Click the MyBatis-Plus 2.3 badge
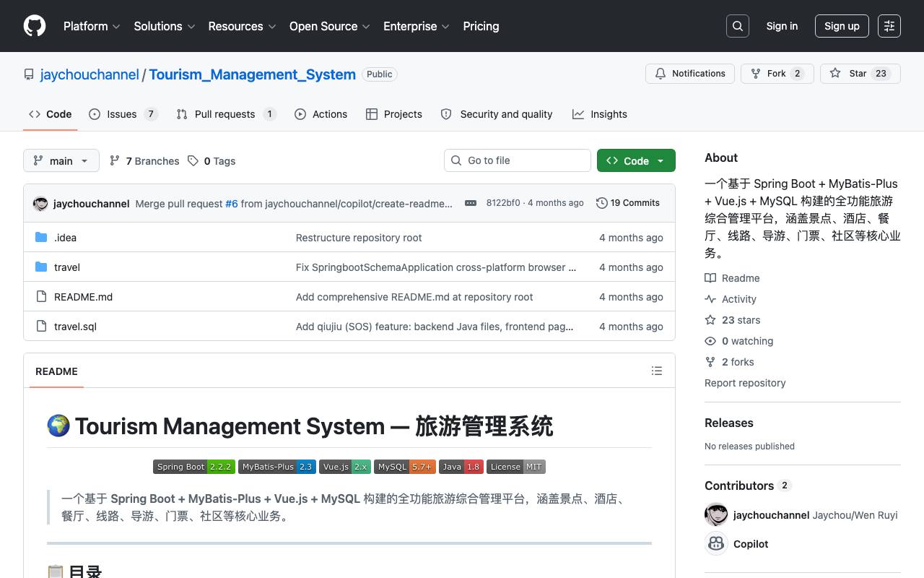The image size is (924, 578). [277, 467]
